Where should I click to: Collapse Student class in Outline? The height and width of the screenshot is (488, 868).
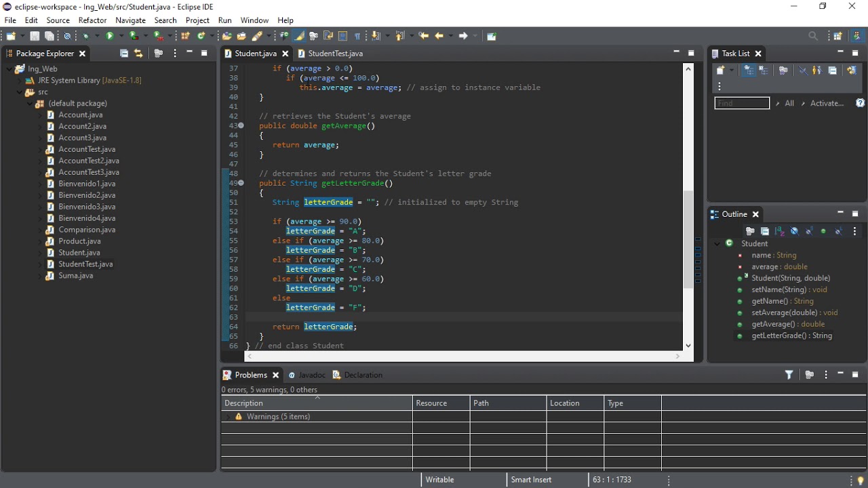coord(717,244)
